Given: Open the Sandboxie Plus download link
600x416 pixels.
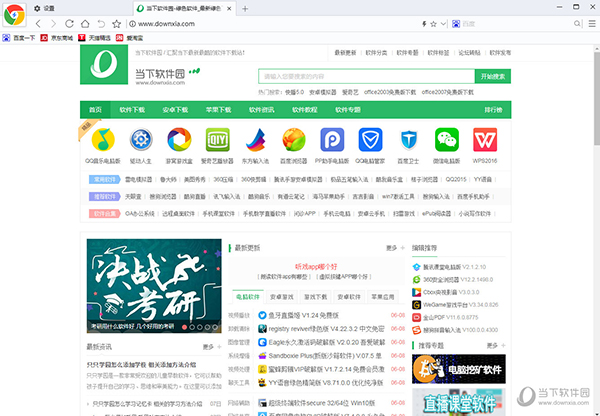Looking at the screenshot, I should (x=325, y=356).
